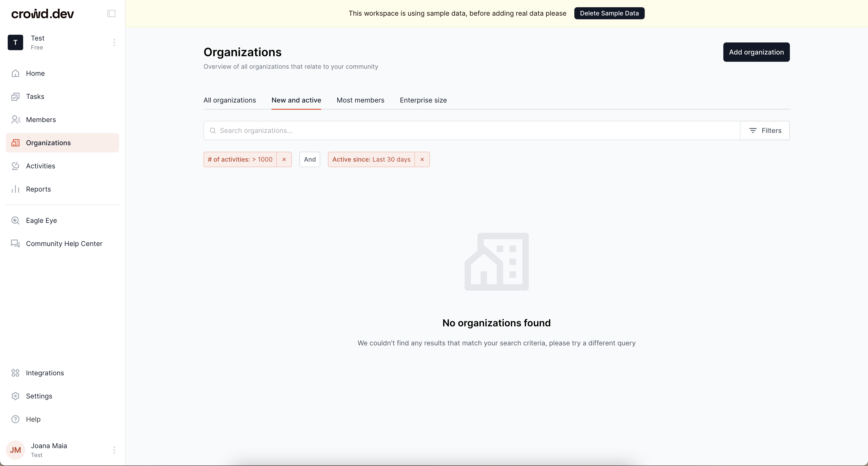Go to Members via people icon
This screenshot has height=466, width=868.
[x=15, y=120]
